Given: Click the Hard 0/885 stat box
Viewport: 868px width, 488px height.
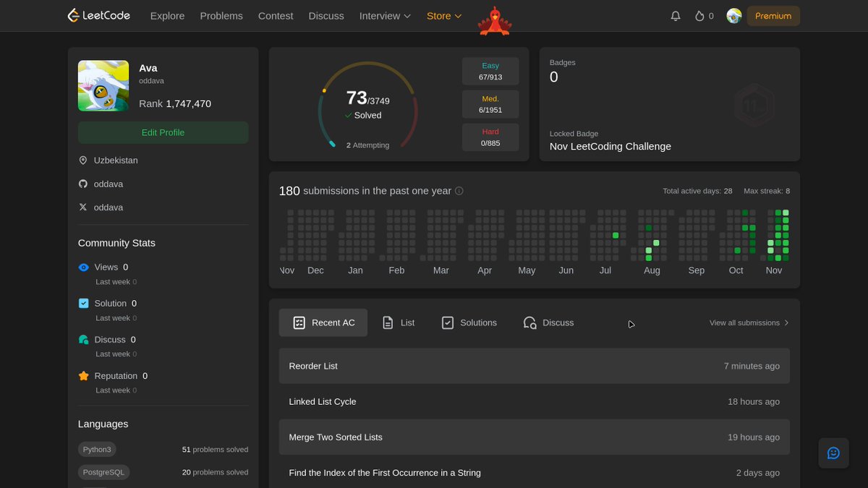Looking at the screenshot, I should click(490, 137).
